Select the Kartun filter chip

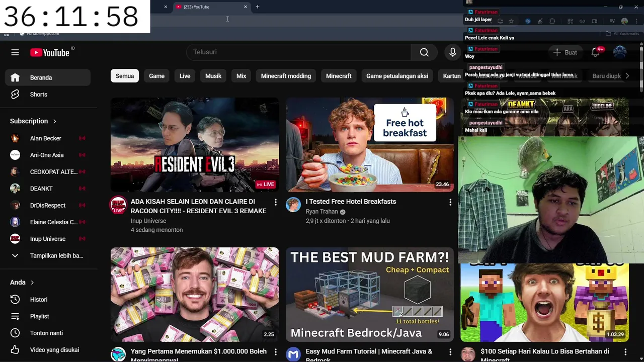[x=451, y=76]
